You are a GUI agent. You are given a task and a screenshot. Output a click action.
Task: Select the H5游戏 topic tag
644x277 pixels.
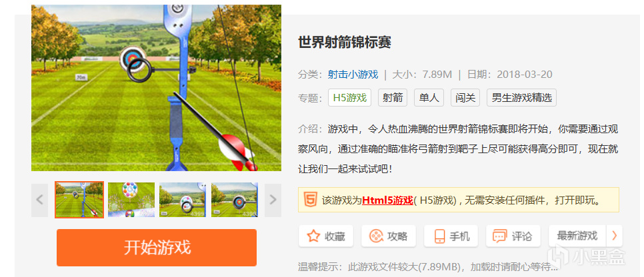click(349, 98)
